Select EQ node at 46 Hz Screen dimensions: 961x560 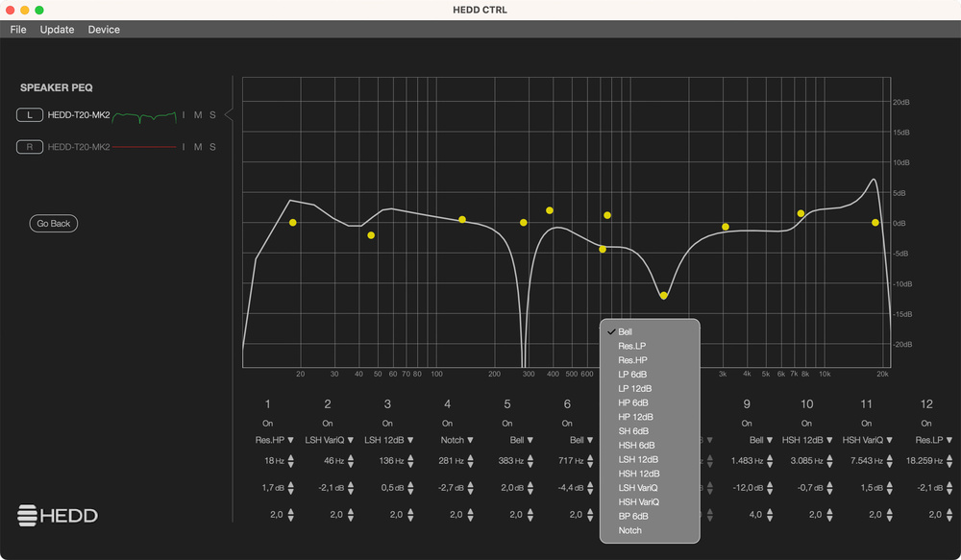pyautogui.click(x=371, y=235)
